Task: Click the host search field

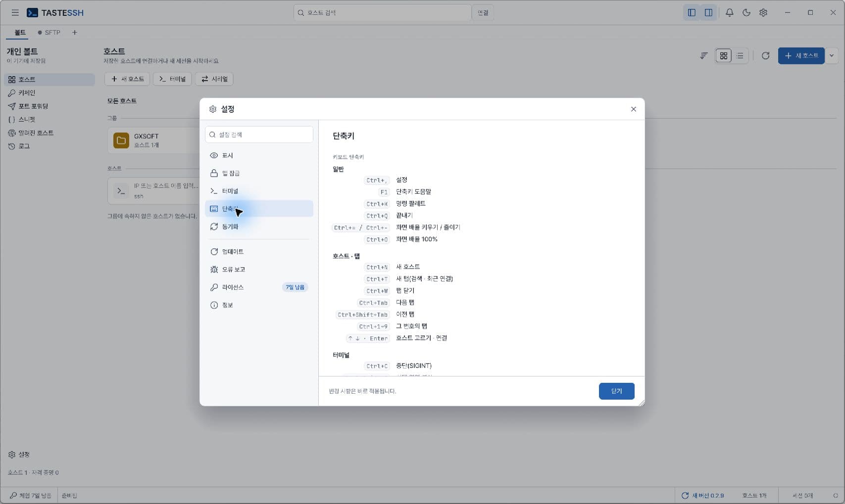Action: [382, 13]
